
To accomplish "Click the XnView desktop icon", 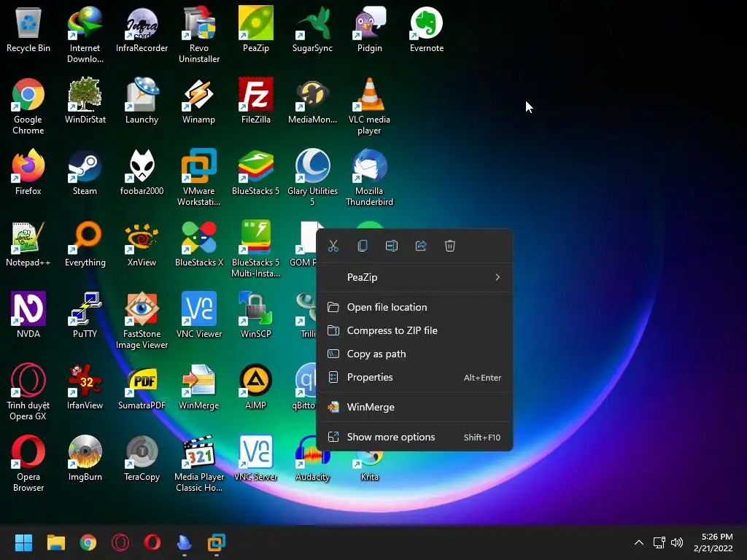I will (x=142, y=243).
